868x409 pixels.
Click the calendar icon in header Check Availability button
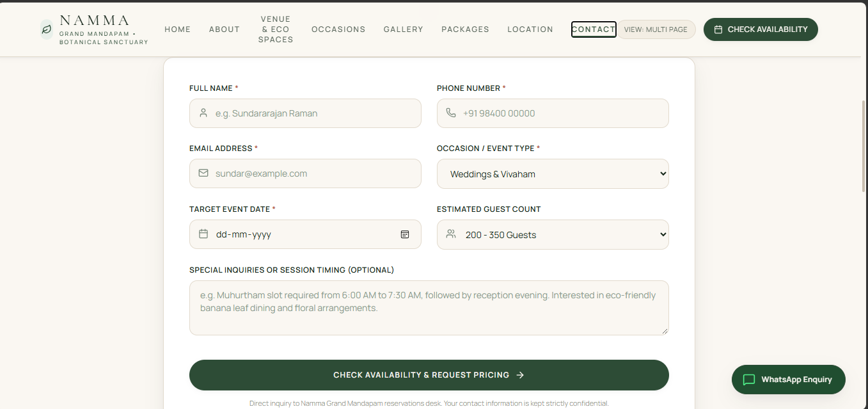point(718,29)
